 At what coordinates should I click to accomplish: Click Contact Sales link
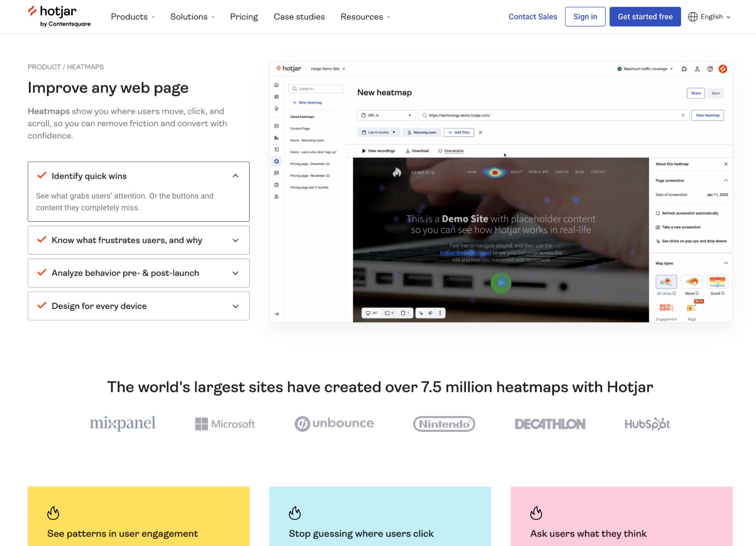pyautogui.click(x=532, y=17)
